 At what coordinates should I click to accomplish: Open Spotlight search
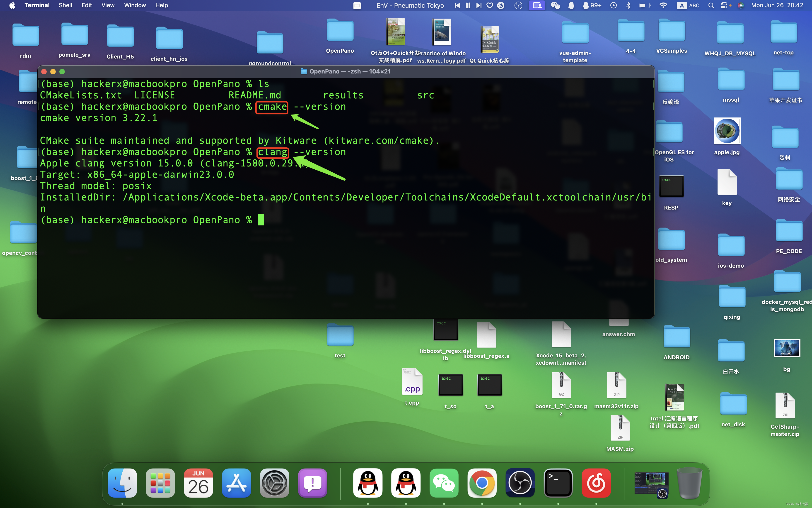pos(711,5)
